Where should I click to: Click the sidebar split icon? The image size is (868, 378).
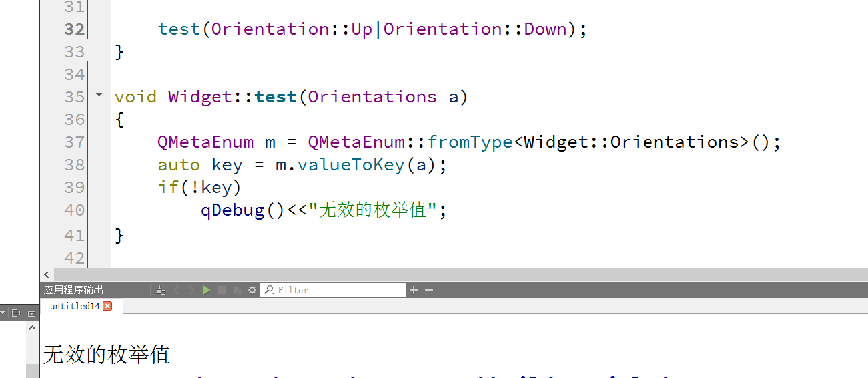(17, 313)
